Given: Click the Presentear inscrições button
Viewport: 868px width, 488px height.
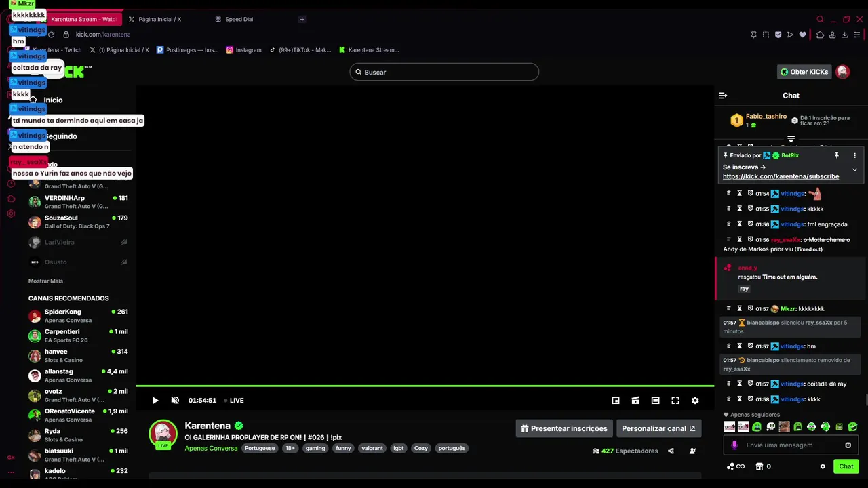Looking at the screenshot, I should tap(564, 428).
